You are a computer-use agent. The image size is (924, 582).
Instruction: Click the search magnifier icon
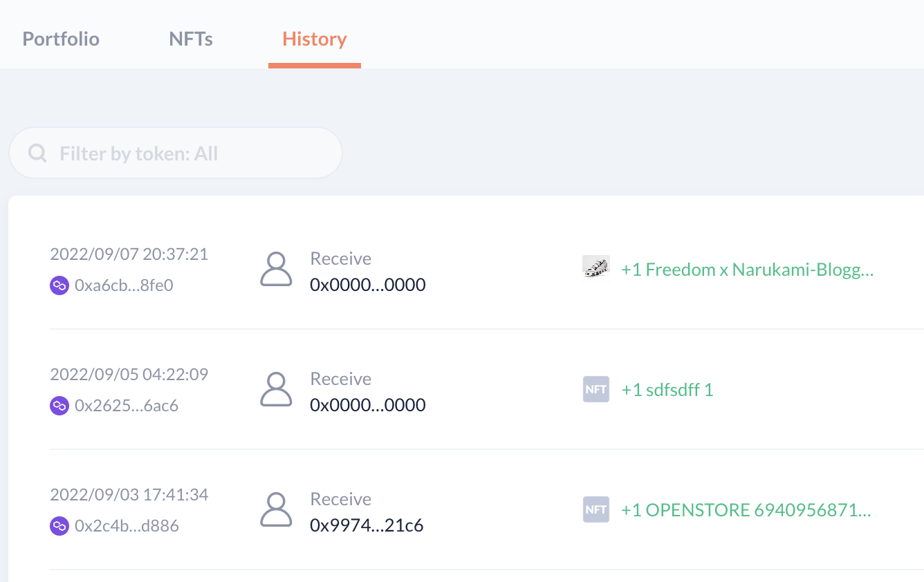[37, 153]
